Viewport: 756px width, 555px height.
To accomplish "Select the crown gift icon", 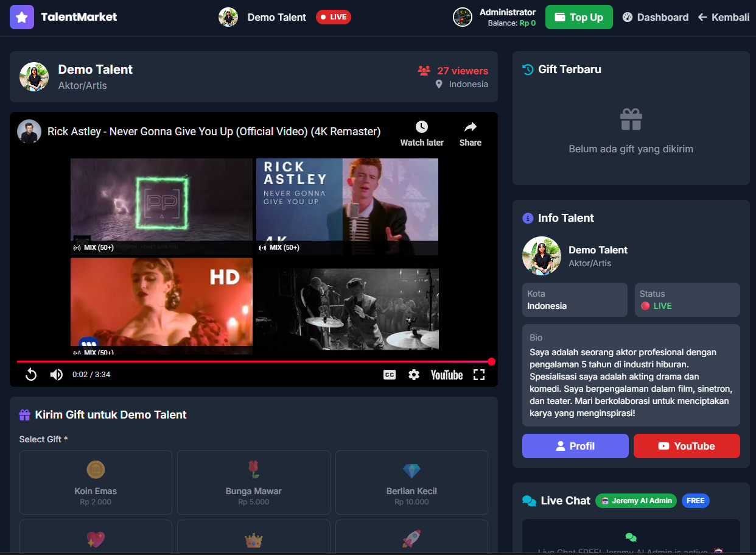I will coord(253,540).
